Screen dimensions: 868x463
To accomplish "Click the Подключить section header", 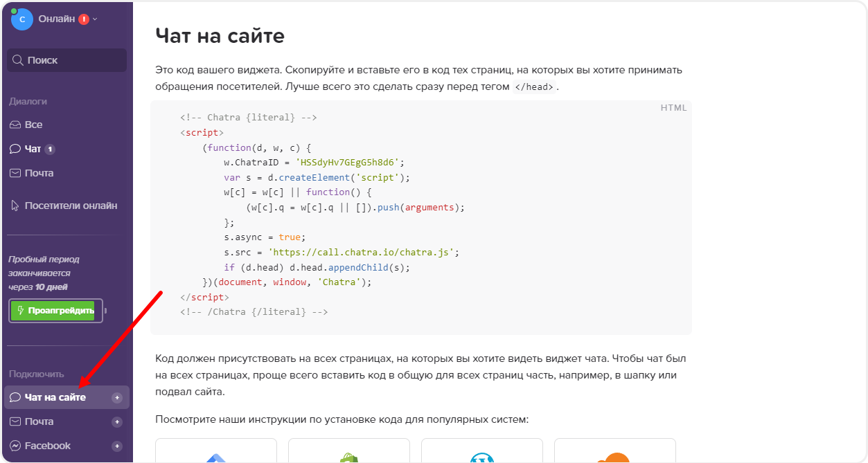I will [x=36, y=374].
